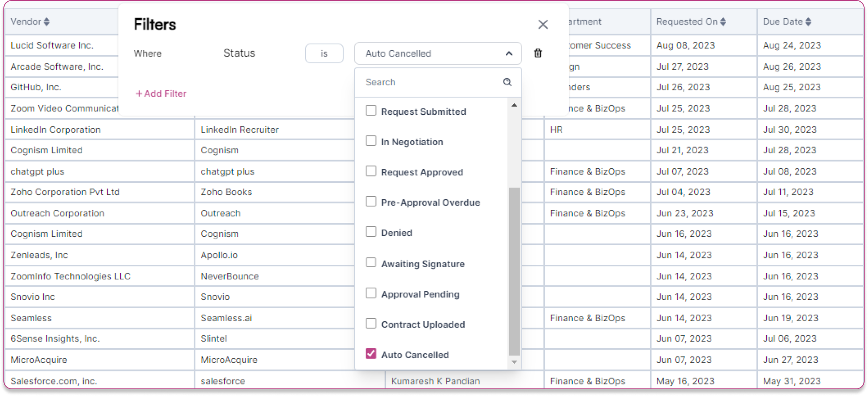Check the In Negotiation option
This screenshot has height=396, width=868.
371,141
